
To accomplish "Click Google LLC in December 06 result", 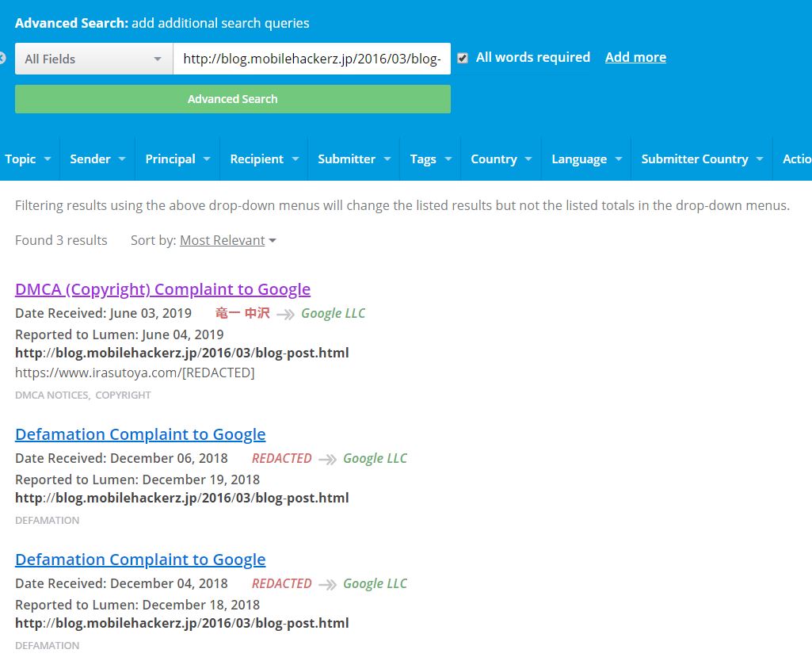I will click(375, 458).
